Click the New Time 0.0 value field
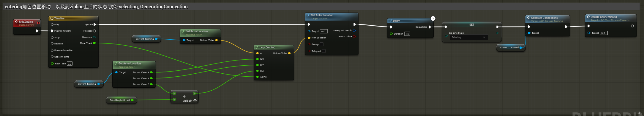The height and width of the screenshot is (116, 644). pos(70,64)
